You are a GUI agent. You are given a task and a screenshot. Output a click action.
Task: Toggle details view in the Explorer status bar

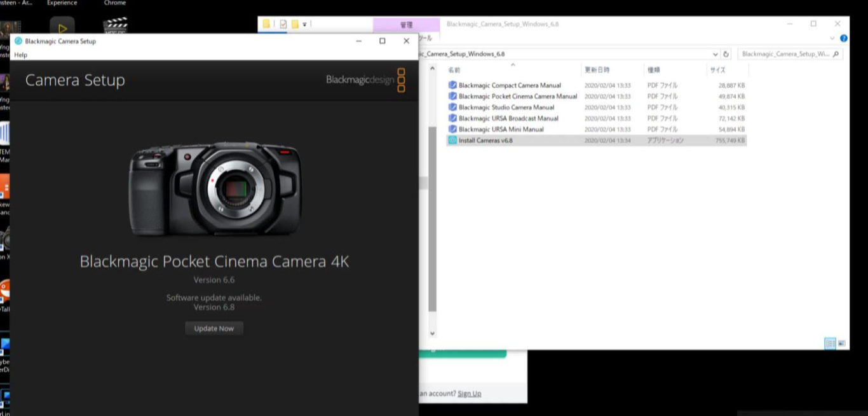pyautogui.click(x=831, y=343)
